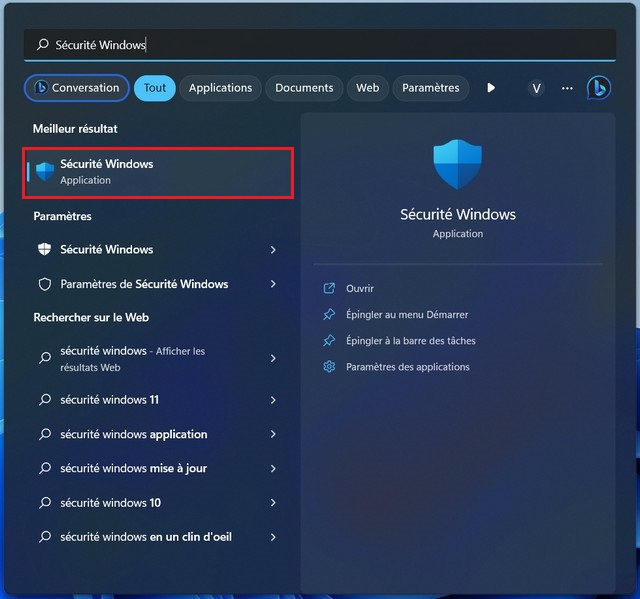640x599 pixels.
Task: Click large shield icon in preview pane
Action: point(458,164)
